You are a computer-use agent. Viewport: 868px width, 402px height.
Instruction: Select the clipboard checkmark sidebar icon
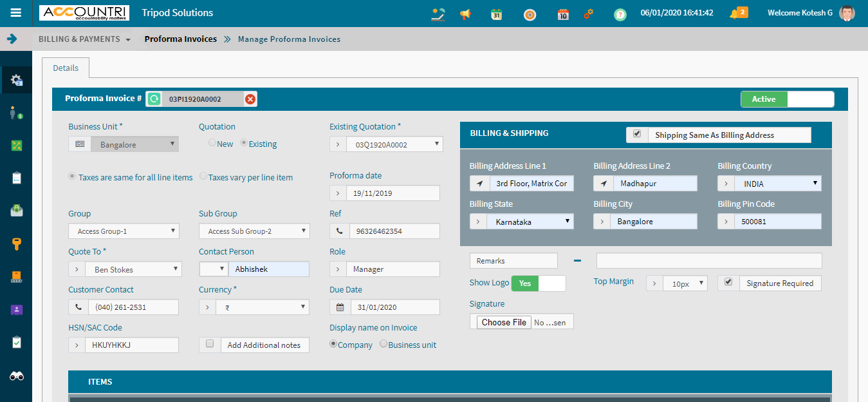[x=17, y=343]
